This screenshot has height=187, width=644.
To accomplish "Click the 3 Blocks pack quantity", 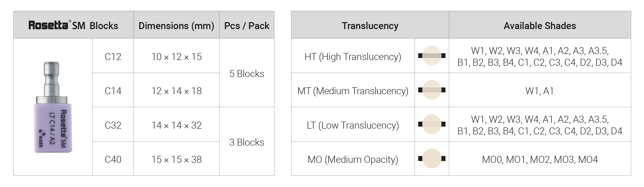I will pyautogui.click(x=247, y=142).
